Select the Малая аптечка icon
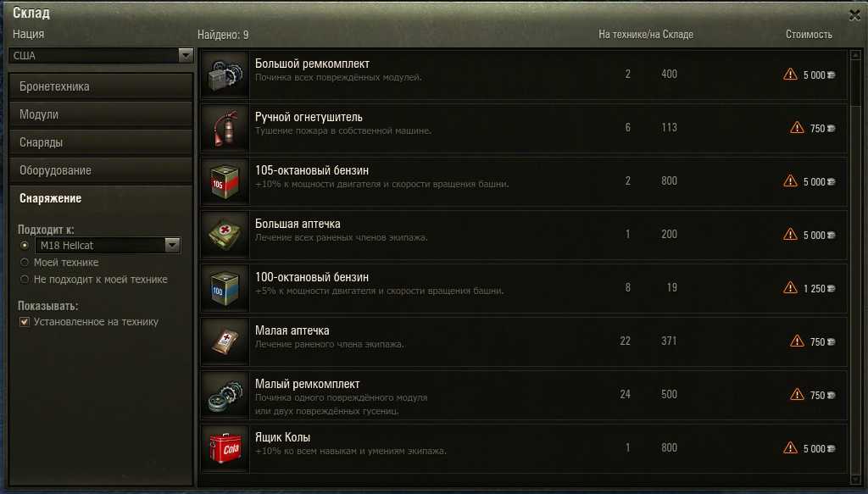Screen dimensions: 868x494 (x=225, y=341)
